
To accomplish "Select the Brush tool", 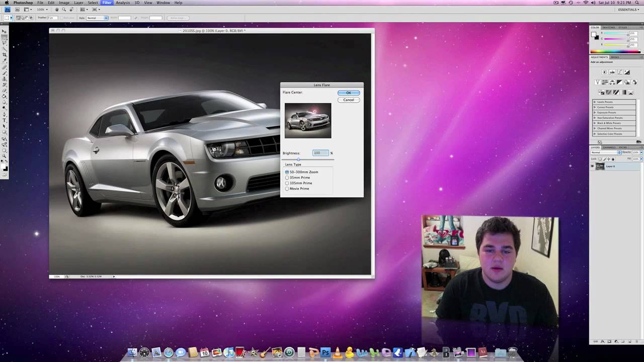I will [5, 73].
